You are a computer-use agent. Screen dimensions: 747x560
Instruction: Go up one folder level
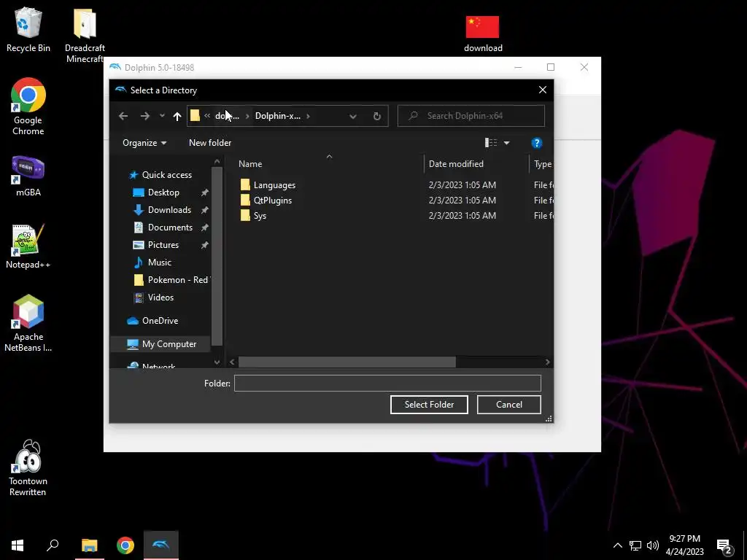click(x=177, y=116)
